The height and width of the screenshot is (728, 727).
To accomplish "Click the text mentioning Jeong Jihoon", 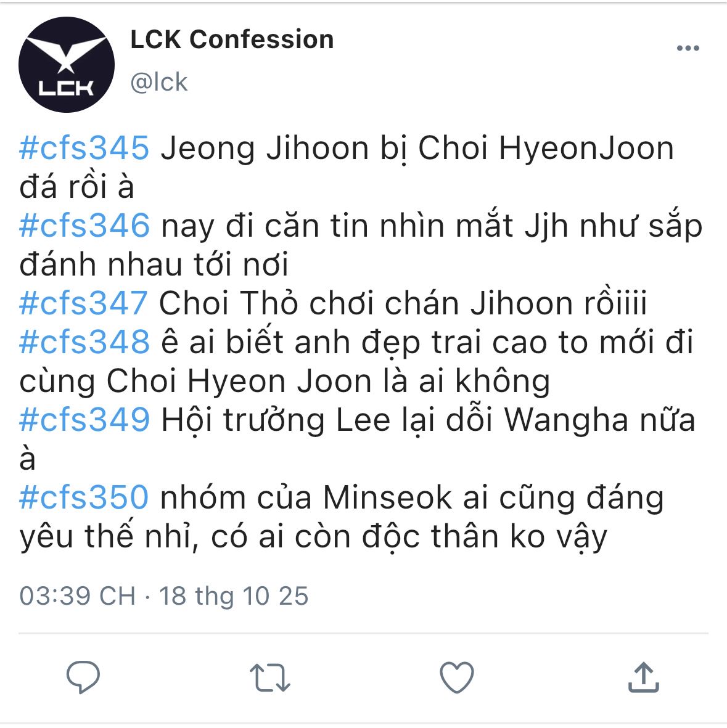I will tap(347, 168).
